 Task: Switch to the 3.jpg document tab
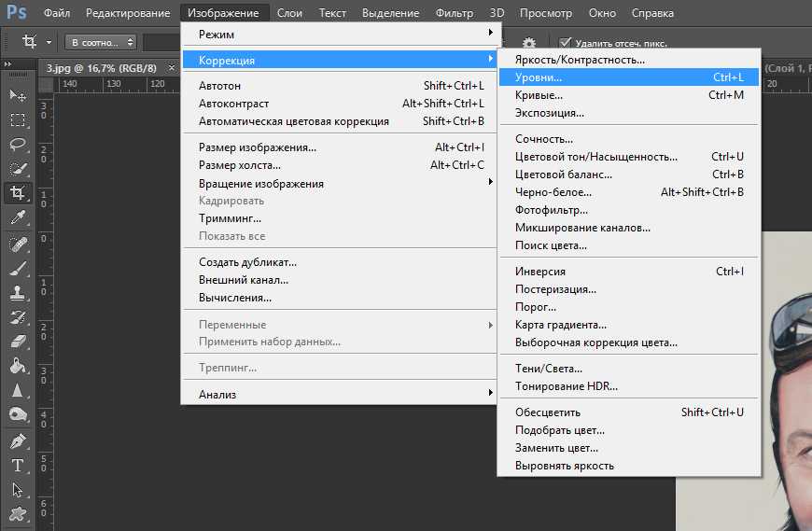click(x=101, y=67)
